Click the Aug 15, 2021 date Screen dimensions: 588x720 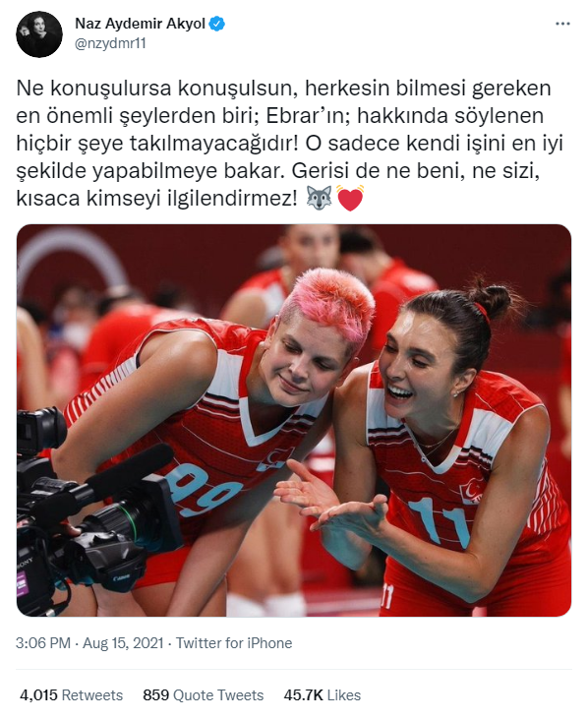point(123,643)
